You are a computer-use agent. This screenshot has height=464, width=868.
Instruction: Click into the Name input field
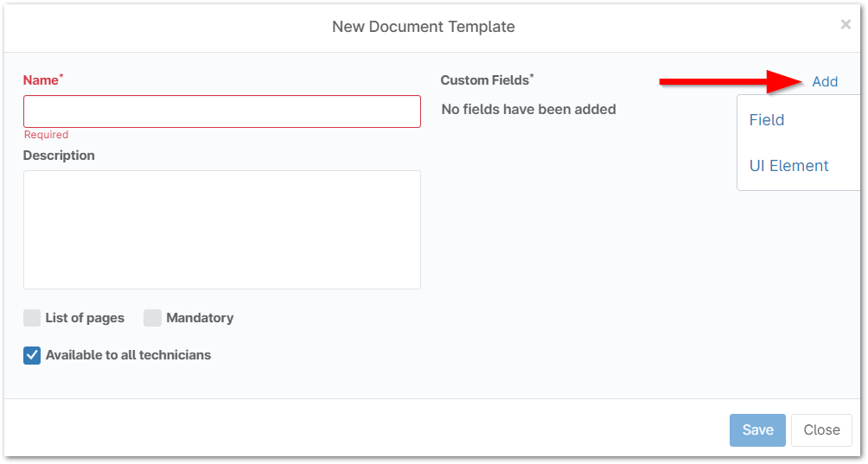click(x=221, y=111)
